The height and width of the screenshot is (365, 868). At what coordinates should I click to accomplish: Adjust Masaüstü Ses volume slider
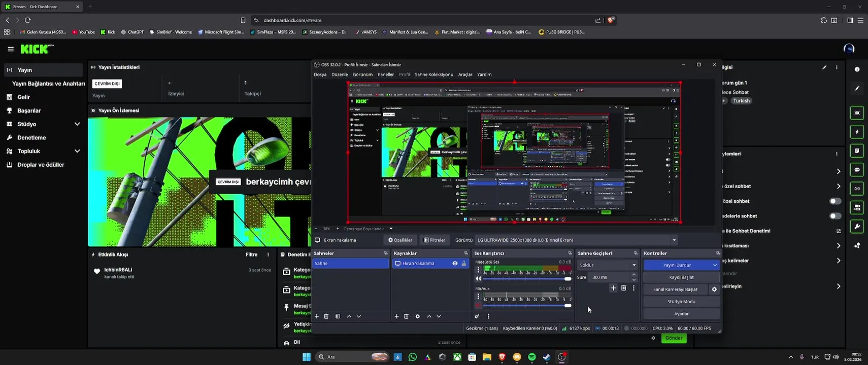click(x=527, y=279)
